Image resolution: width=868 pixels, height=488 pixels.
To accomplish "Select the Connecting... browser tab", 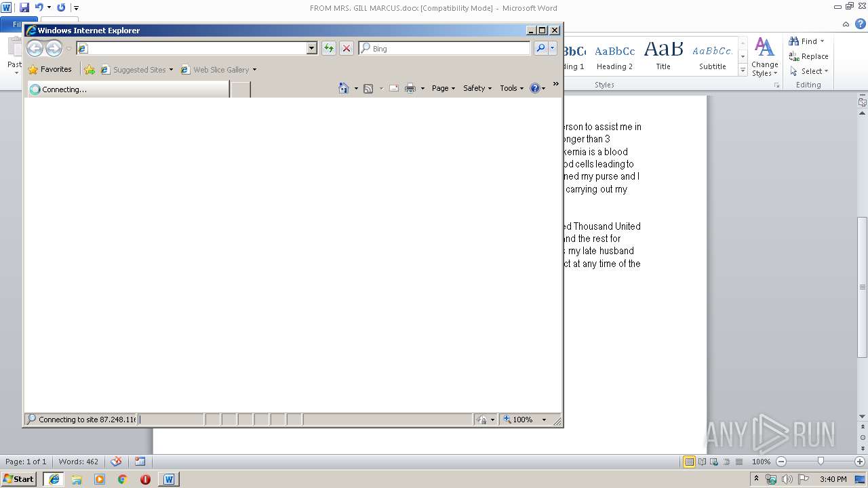I will tap(128, 89).
